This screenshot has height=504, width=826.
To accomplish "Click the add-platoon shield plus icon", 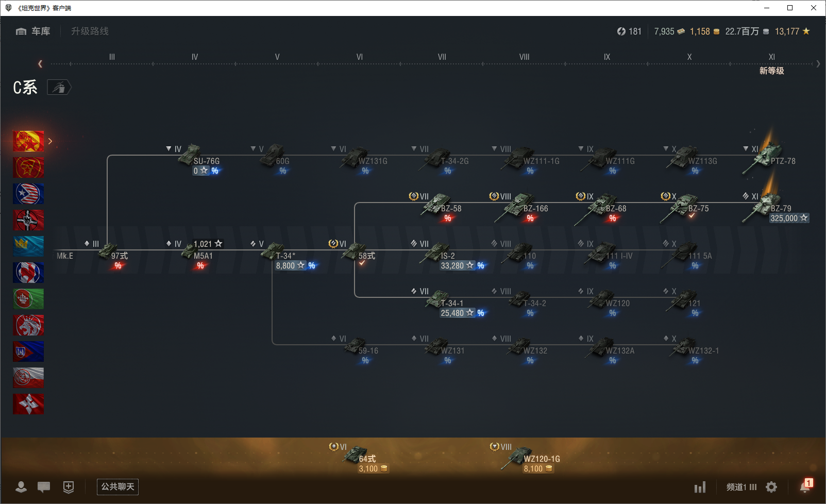I will (x=69, y=486).
